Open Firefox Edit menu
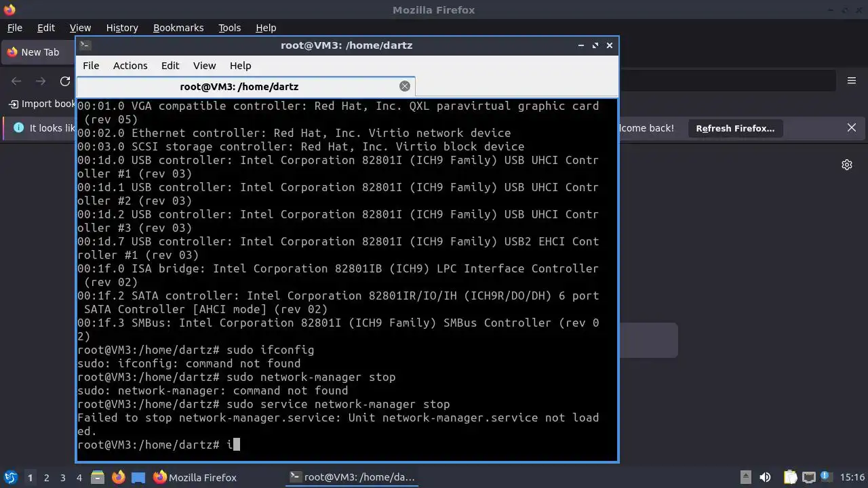Image resolution: width=868 pixels, height=488 pixels. [46, 28]
